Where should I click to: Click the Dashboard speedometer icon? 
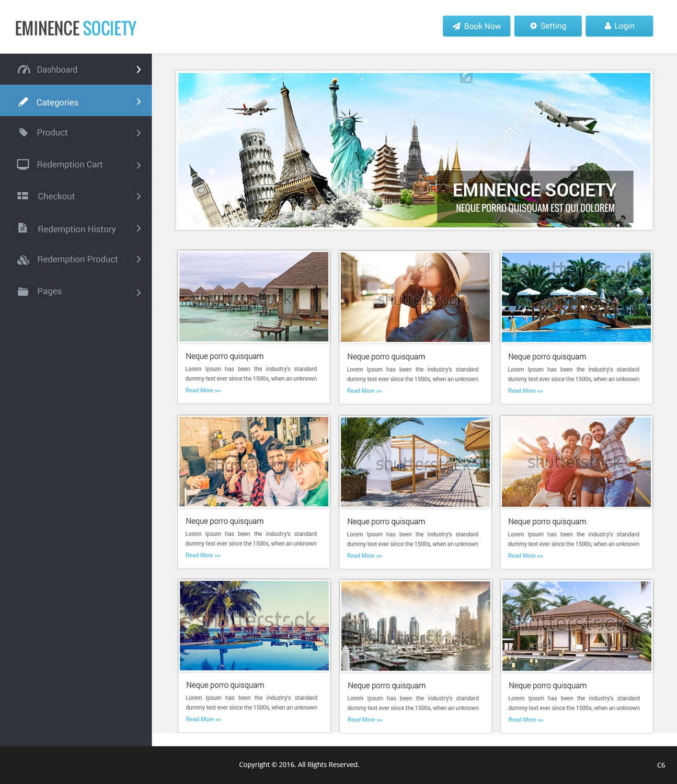coord(24,70)
